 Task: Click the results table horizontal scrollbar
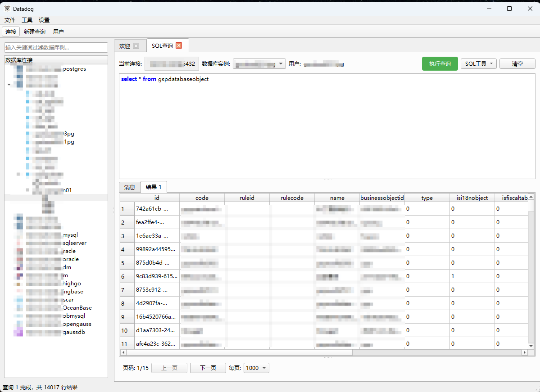click(239, 352)
